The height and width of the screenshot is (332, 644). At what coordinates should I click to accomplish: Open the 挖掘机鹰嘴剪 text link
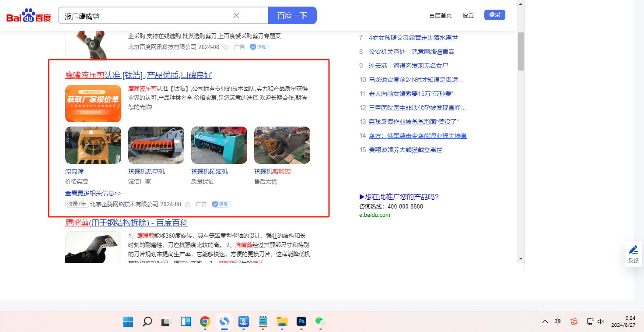pos(273,171)
